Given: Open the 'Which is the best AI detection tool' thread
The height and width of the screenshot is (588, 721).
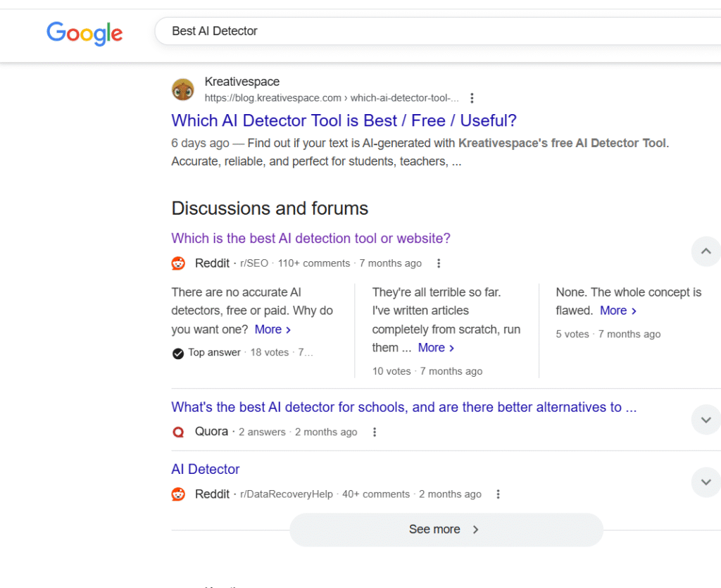Looking at the screenshot, I should pos(311,238).
